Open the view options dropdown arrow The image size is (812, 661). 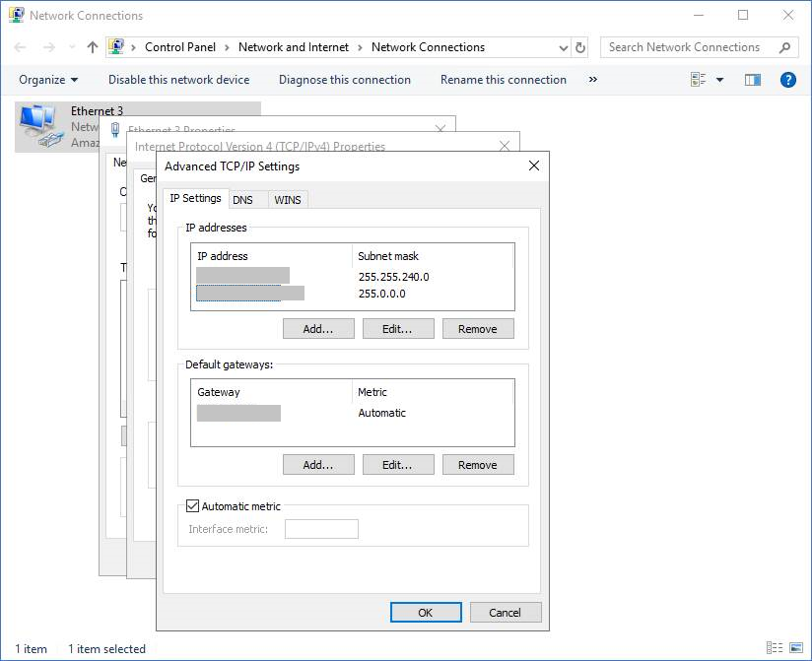[x=719, y=80]
